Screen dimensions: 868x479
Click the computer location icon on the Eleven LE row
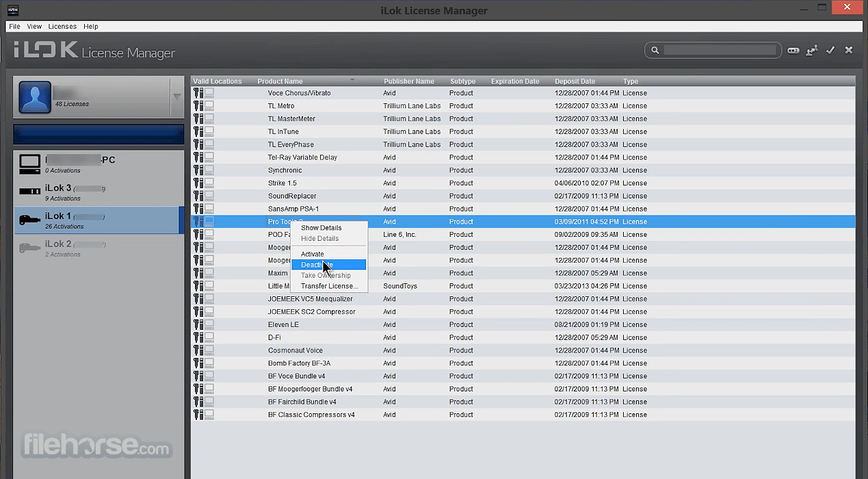pyautogui.click(x=209, y=325)
